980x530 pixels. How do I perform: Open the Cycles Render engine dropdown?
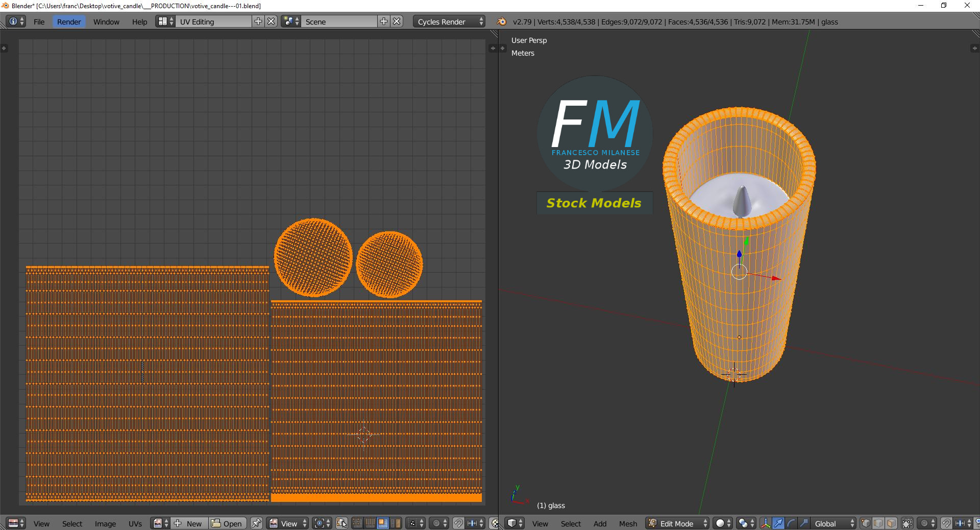(x=449, y=21)
